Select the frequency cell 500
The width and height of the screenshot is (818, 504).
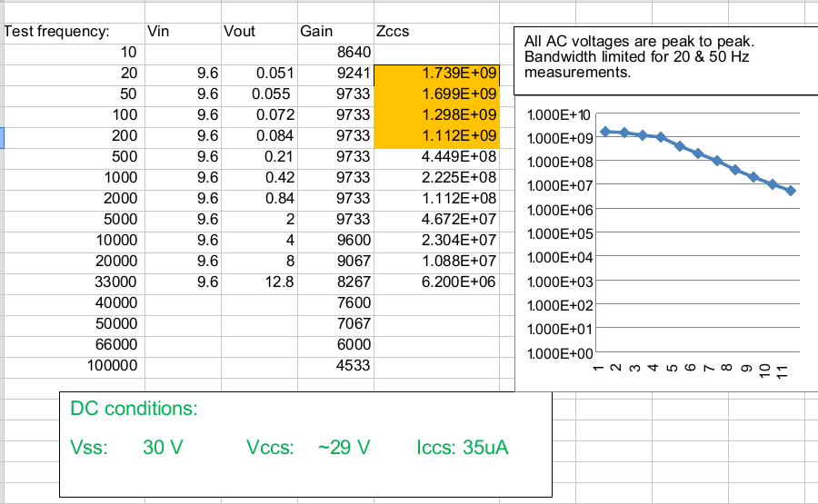point(75,157)
